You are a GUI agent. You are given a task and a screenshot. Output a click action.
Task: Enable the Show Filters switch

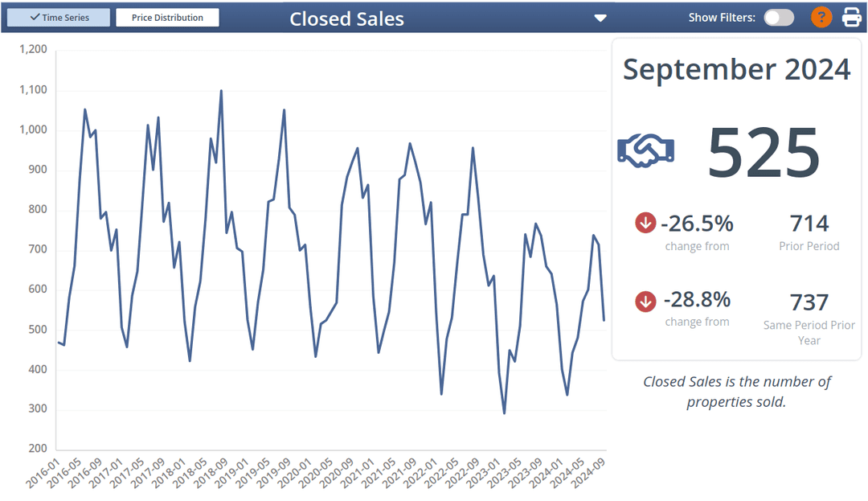pyautogui.click(x=778, y=16)
